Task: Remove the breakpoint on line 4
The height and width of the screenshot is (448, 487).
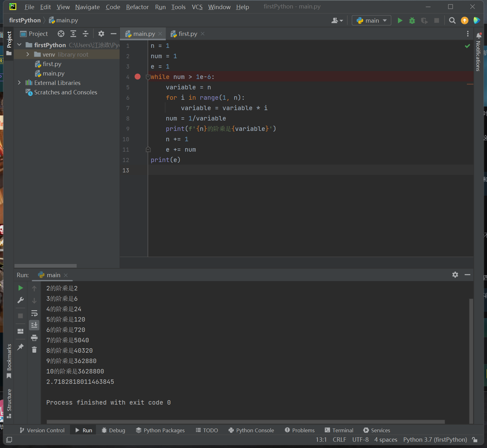Action: 137,76
